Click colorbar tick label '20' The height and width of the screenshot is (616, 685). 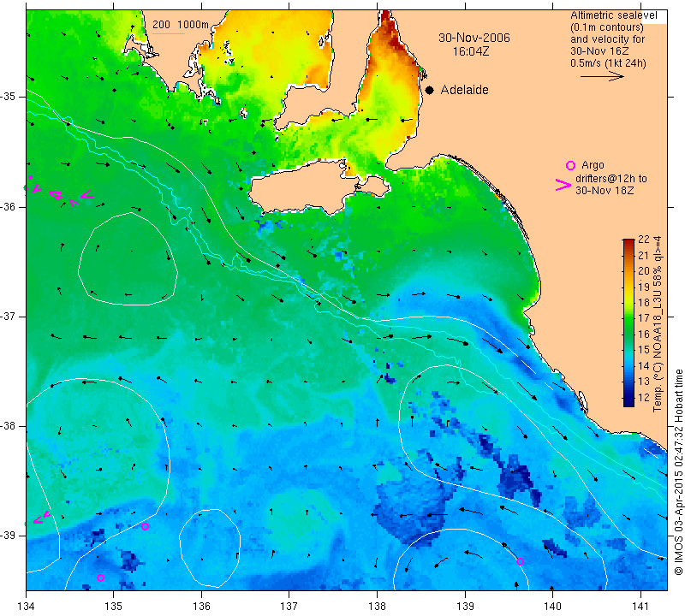644,271
